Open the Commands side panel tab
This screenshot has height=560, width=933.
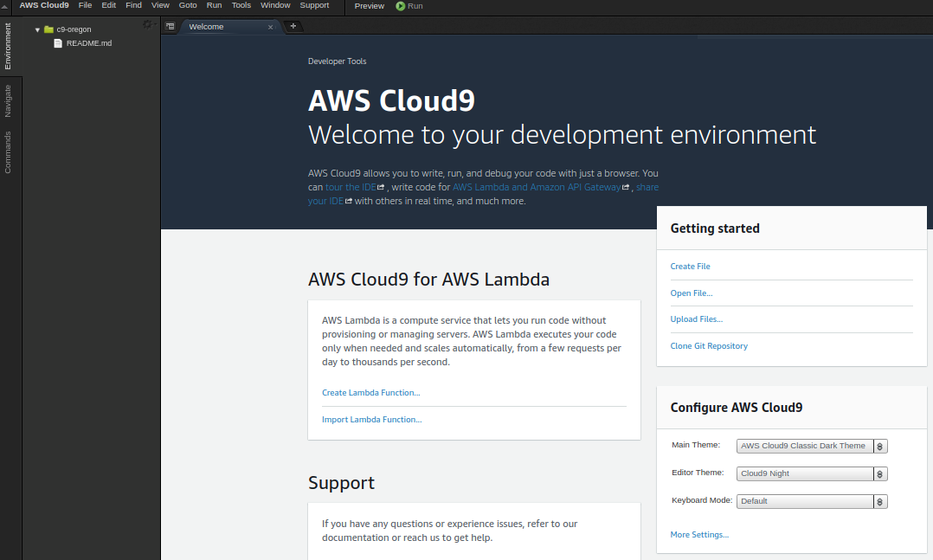8,152
